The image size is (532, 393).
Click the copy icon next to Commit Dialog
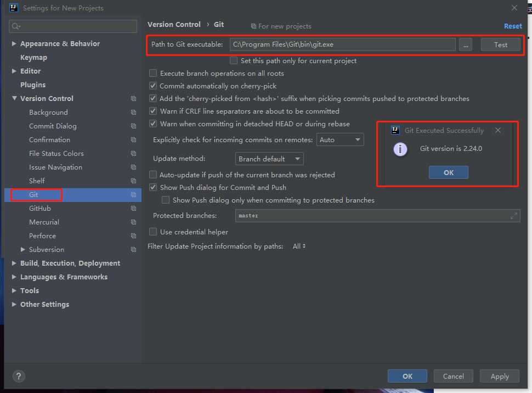133,126
